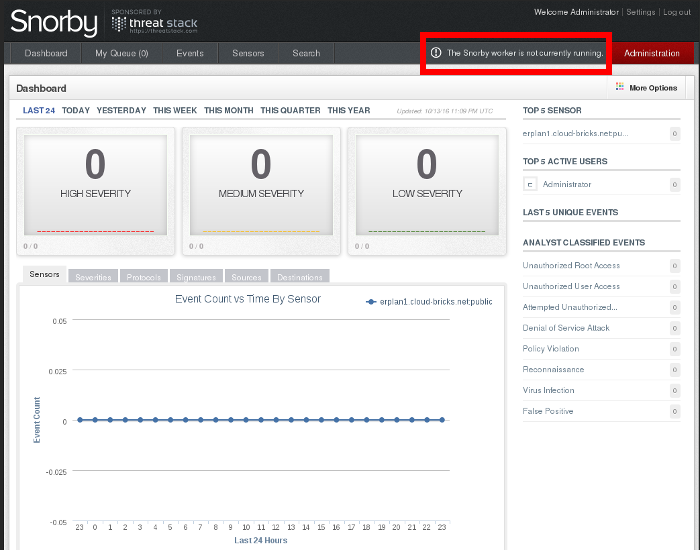This screenshot has width=700, height=550.
Task: Open Attempted Unauthorized... classification
Action: click(x=570, y=307)
